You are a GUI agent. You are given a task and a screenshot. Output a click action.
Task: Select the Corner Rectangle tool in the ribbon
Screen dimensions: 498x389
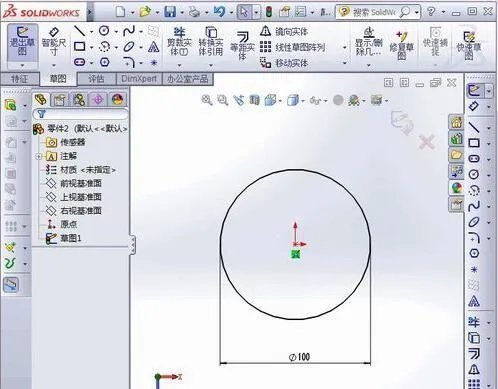click(x=79, y=47)
